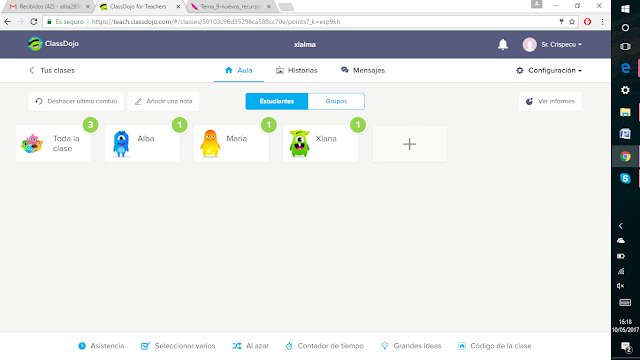
Task: Click Añadir una nota button
Action: click(163, 101)
